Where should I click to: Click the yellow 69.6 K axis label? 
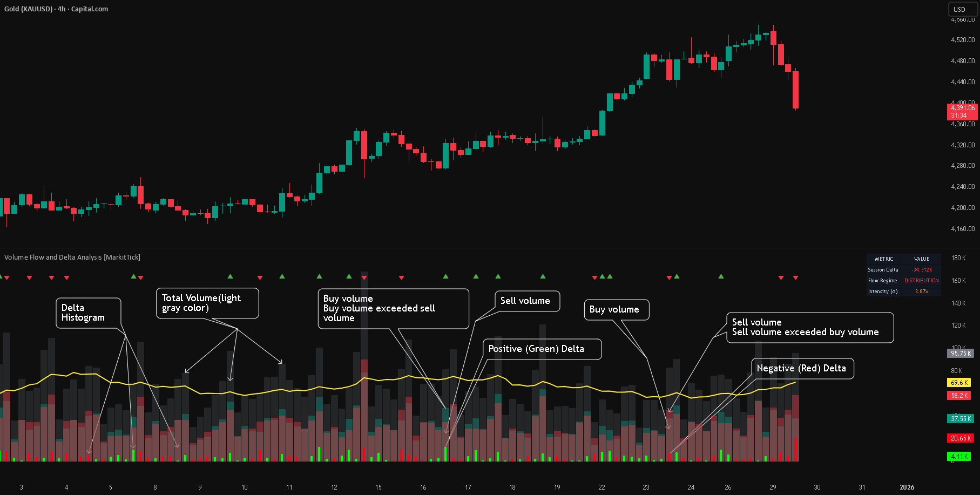pos(959,383)
